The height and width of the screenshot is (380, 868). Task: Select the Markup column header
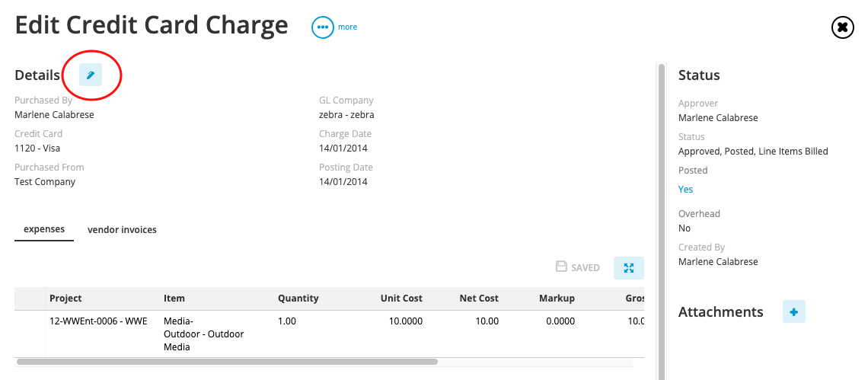tap(557, 298)
